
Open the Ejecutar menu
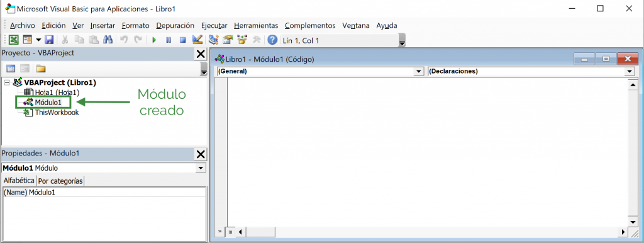click(214, 25)
